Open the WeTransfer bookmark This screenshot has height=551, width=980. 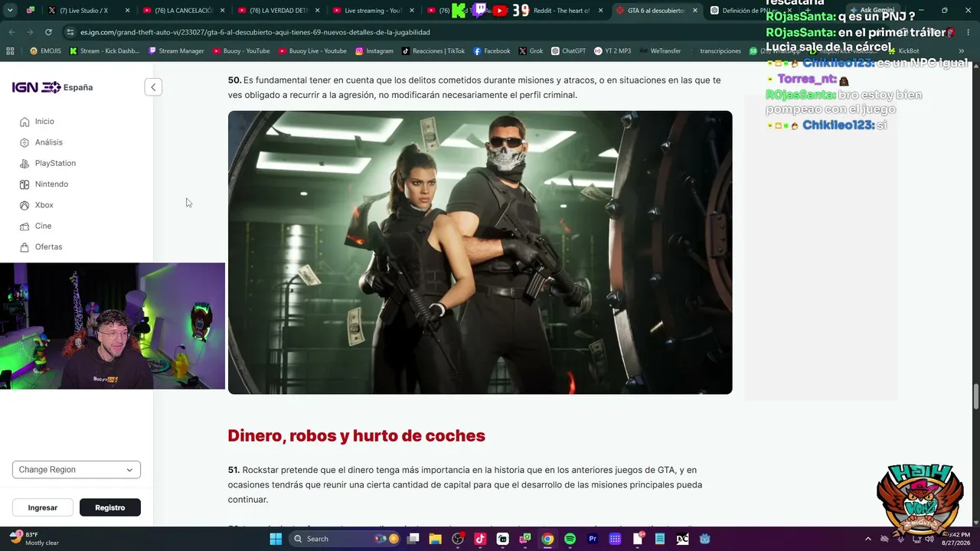click(660, 51)
